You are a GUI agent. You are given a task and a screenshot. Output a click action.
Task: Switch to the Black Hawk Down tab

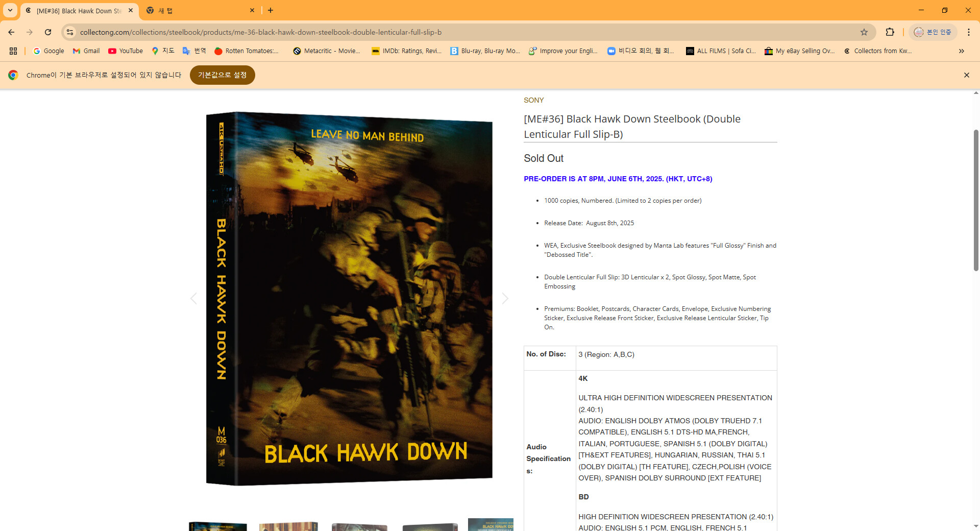tap(79, 11)
